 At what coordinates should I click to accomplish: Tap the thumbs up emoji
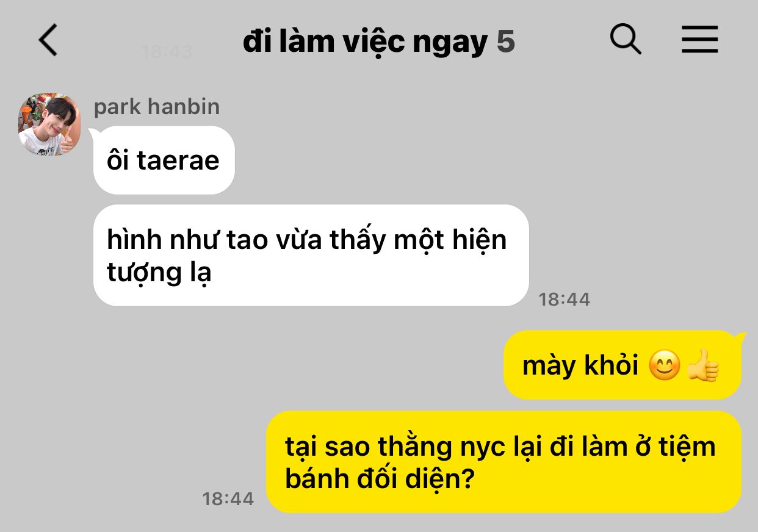click(703, 365)
